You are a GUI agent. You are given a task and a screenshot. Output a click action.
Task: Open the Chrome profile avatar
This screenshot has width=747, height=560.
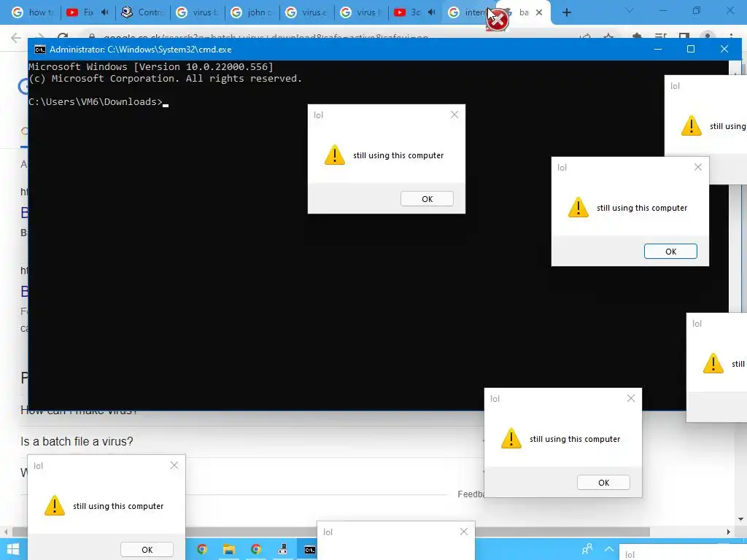(x=708, y=36)
